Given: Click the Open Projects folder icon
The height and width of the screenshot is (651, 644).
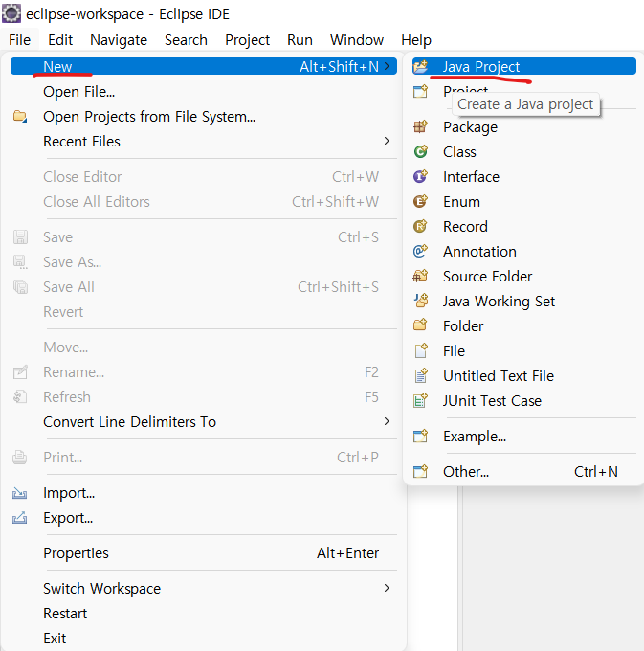Looking at the screenshot, I should 20,116.
